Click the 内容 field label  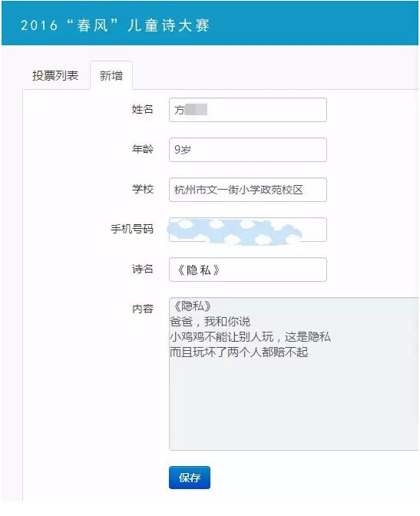point(143,309)
